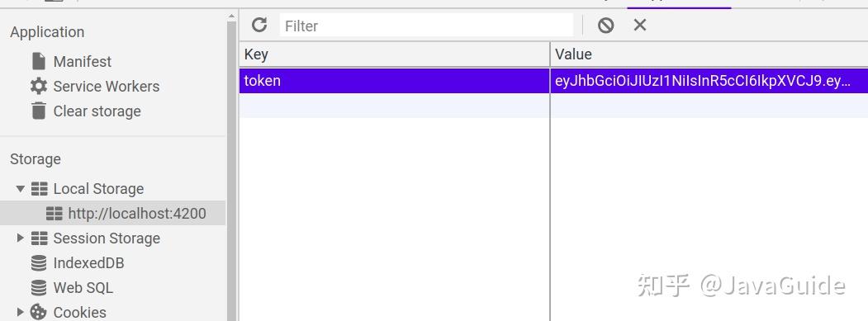The height and width of the screenshot is (321, 868).
Task: Click the IndexedDB database icon
Action: [x=39, y=263]
